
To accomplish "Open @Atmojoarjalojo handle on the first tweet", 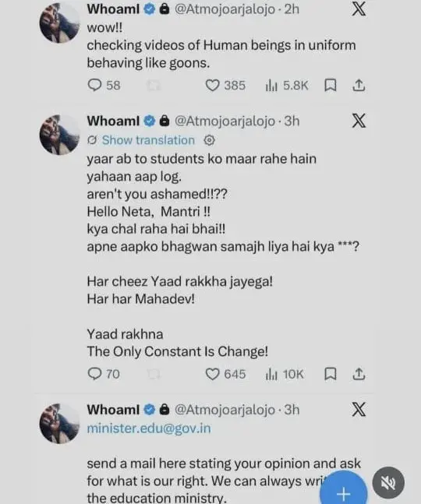I will [x=225, y=9].
